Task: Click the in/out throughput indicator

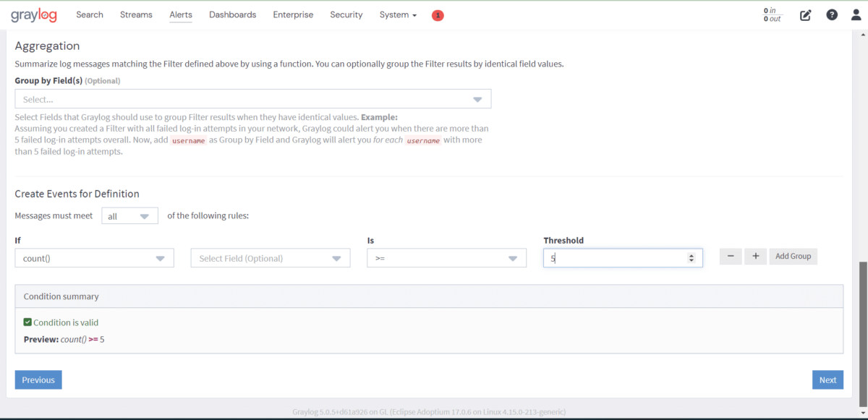Action: coord(771,14)
